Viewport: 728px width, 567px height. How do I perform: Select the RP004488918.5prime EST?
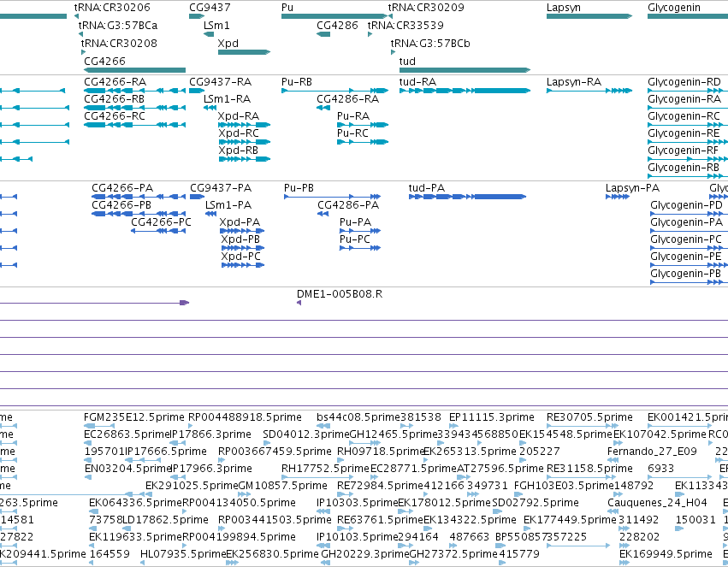tap(191, 426)
